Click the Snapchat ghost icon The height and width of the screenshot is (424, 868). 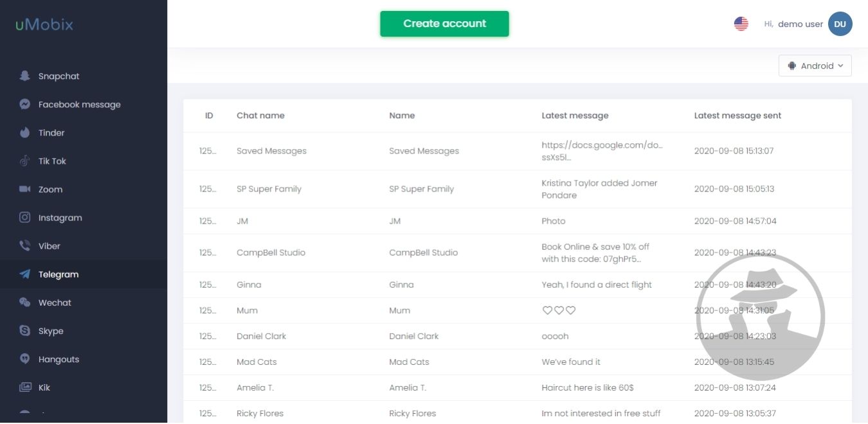pyautogui.click(x=25, y=76)
